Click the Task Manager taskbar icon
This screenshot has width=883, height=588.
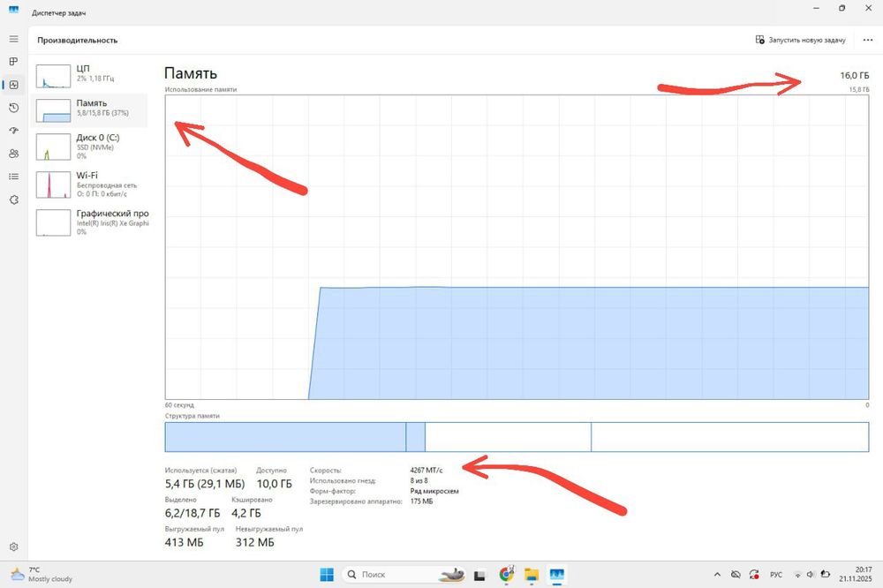[556, 575]
